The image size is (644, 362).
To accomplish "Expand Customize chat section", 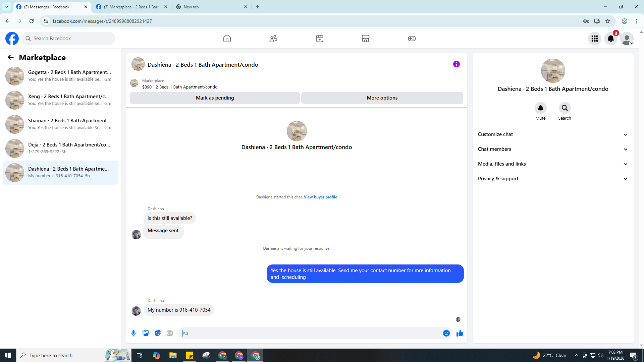I will point(553,134).
